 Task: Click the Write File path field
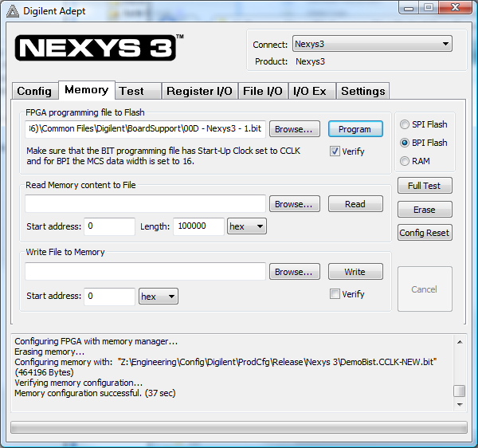[x=146, y=271]
